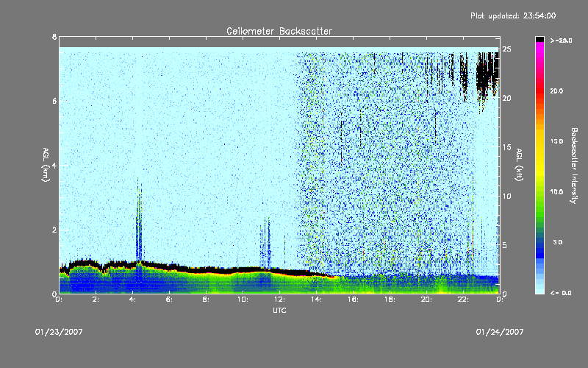This screenshot has height=368, width=588.
Task: Click the '10:' hour tick on UTC axis
Action: (243, 300)
